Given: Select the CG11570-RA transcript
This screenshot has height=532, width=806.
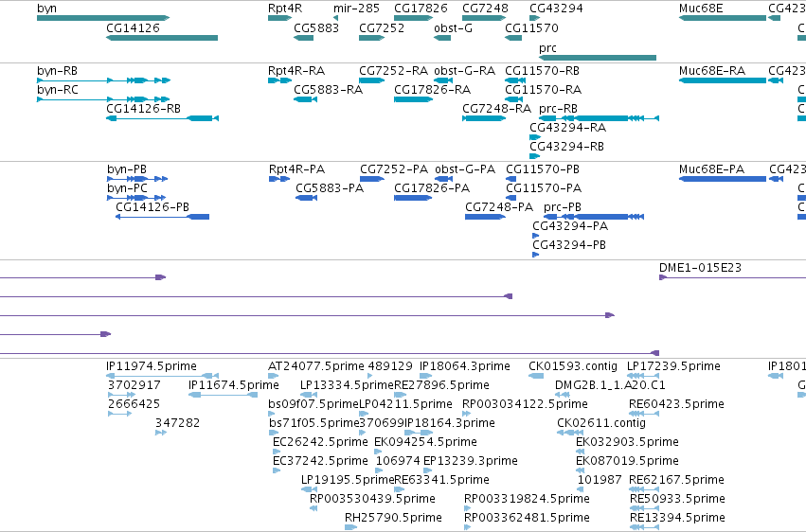Looking at the screenshot, I should (x=514, y=99).
